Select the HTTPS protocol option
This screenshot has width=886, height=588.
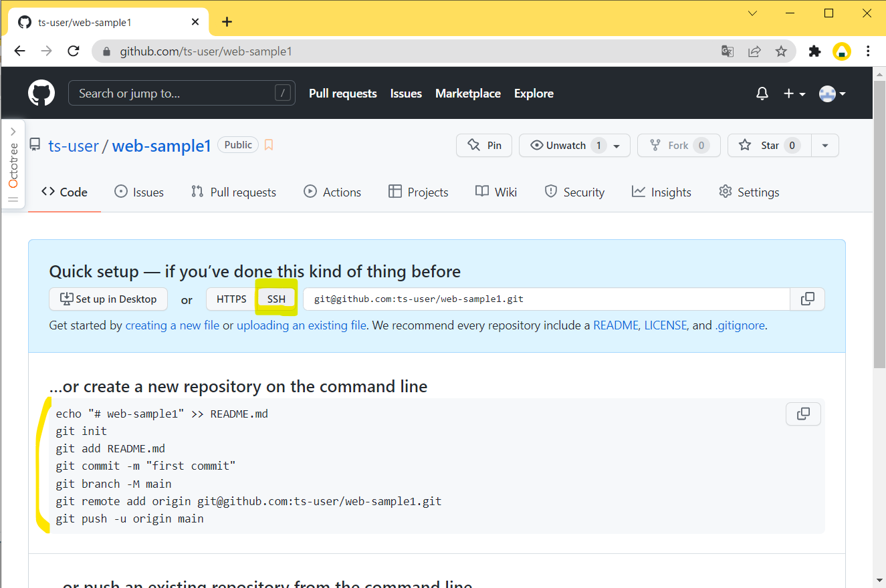click(231, 299)
